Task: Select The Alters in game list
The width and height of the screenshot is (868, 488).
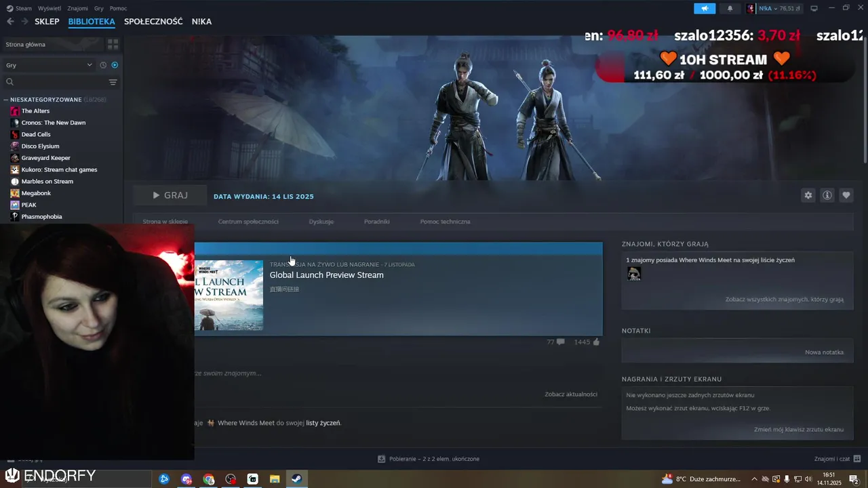Action: (x=35, y=111)
